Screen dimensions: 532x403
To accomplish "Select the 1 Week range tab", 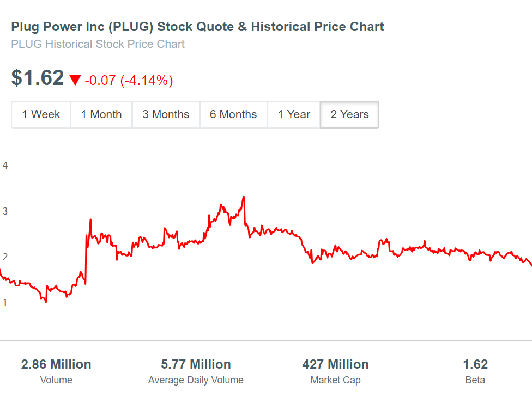I will [41, 114].
